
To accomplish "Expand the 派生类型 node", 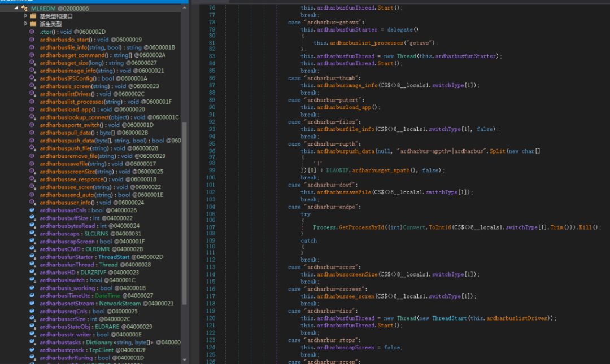I will 25,24.
